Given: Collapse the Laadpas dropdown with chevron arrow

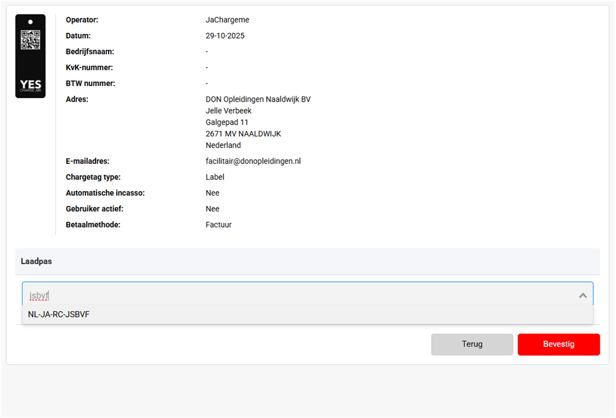Looking at the screenshot, I should coord(582,295).
